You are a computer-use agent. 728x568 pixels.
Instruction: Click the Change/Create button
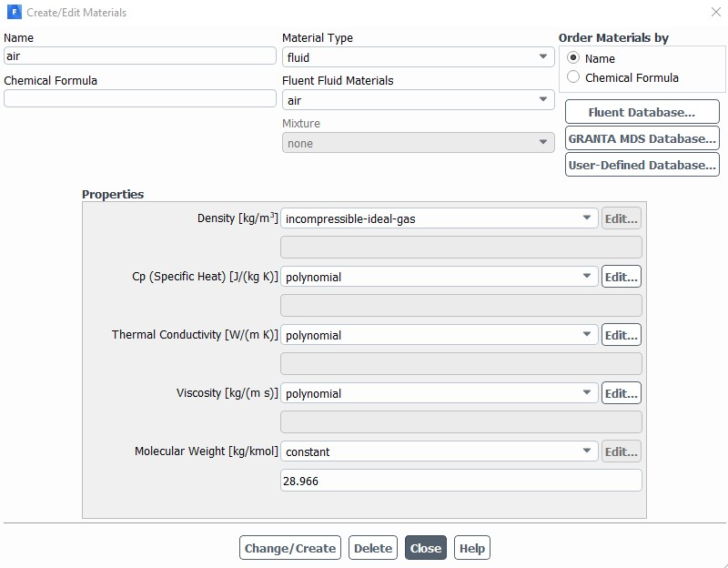(x=290, y=548)
